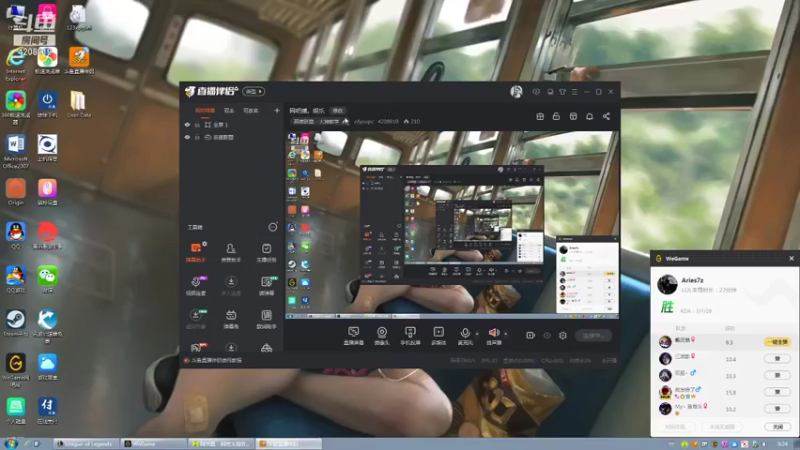The width and height of the screenshot is (800, 450).
Task: Toggle the microphone in bottom bar
Action: tap(465, 336)
